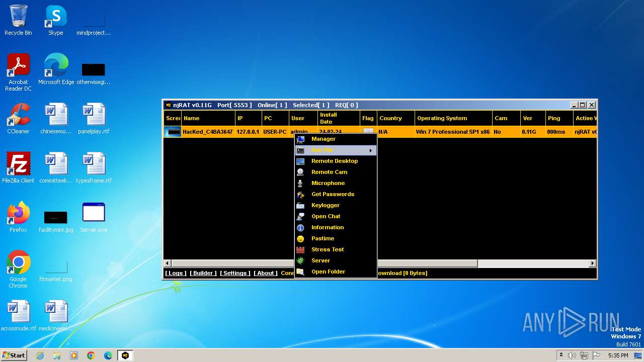Click the Ping column header

click(x=559, y=118)
